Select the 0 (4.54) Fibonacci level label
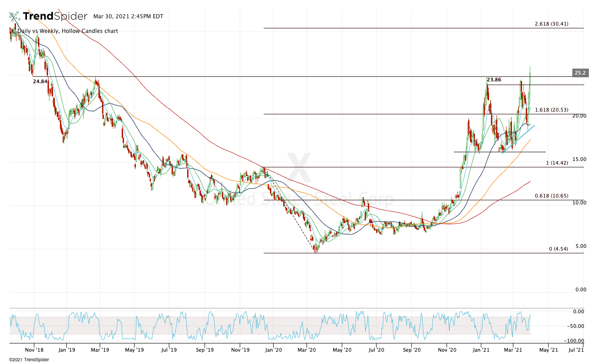598x364 pixels. (558, 249)
